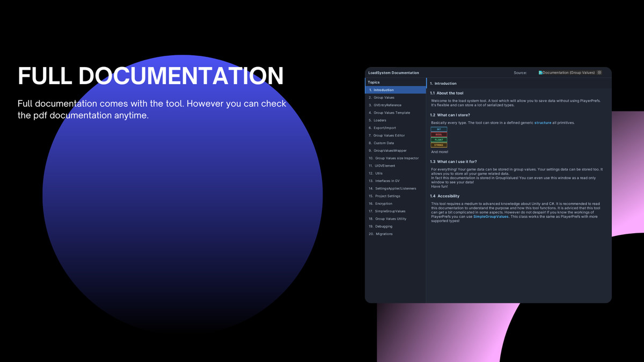644x362 pixels.
Task: Click the '1.2 What can I store?' heading
Action: (x=450, y=115)
